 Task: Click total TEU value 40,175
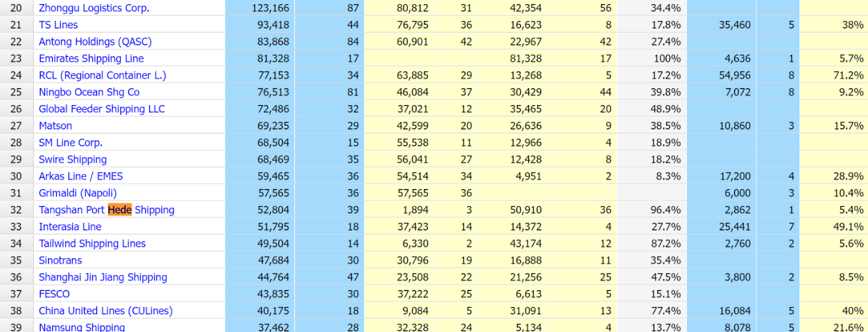(273, 311)
